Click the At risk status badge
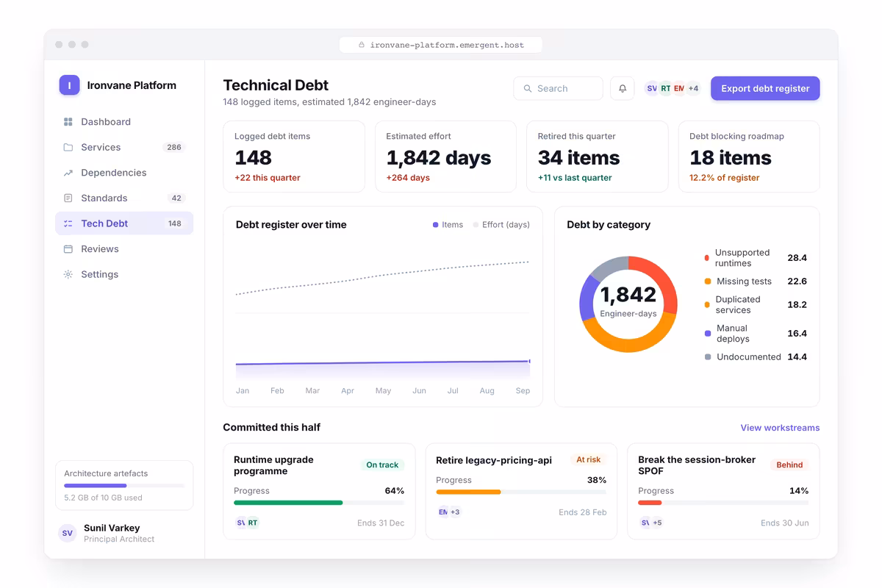This screenshot has height=588, width=882. tap(588, 460)
